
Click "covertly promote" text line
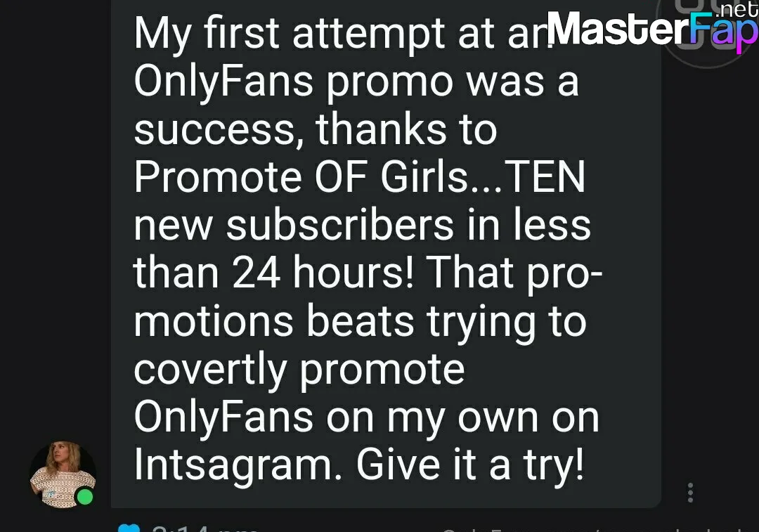pyautogui.click(x=299, y=370)
